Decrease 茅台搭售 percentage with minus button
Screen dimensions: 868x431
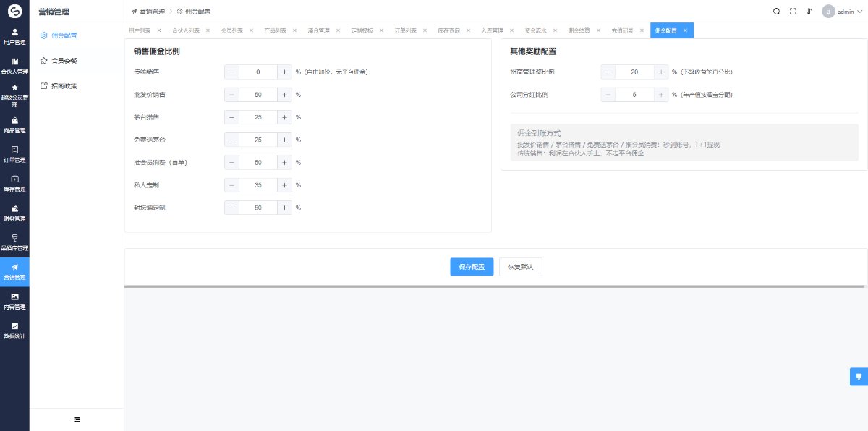(x=231, y=117)
